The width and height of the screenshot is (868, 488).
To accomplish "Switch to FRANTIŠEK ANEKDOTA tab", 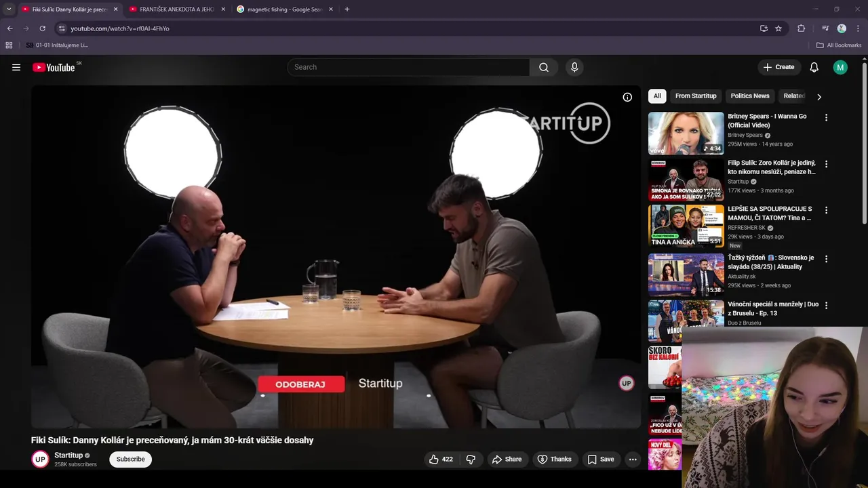I will click(176, 9).
